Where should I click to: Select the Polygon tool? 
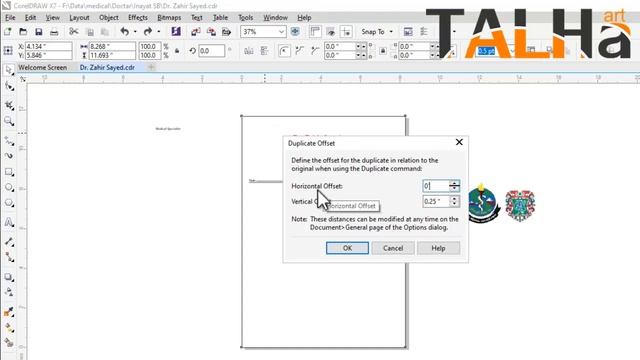[x=9, y=203]
